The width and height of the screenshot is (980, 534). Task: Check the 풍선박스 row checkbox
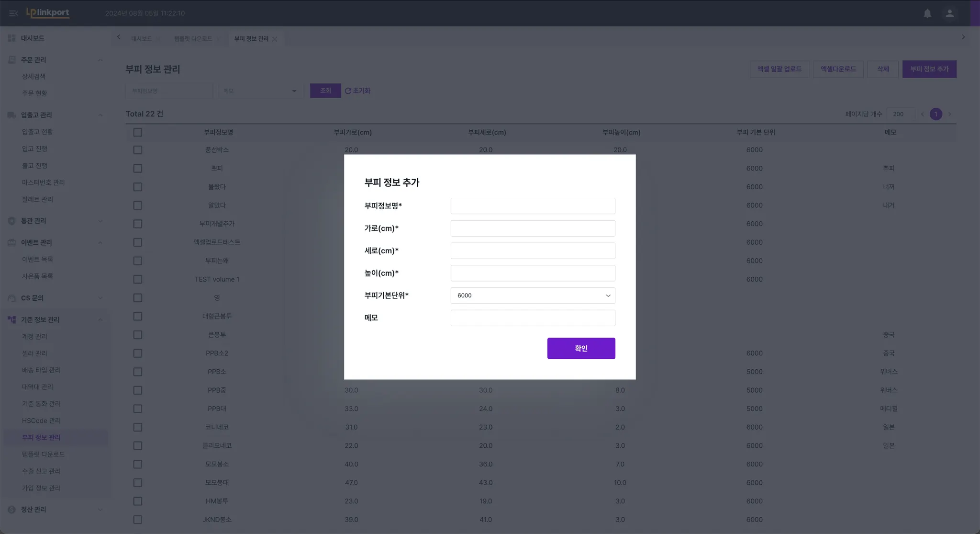tap(138, 150)
